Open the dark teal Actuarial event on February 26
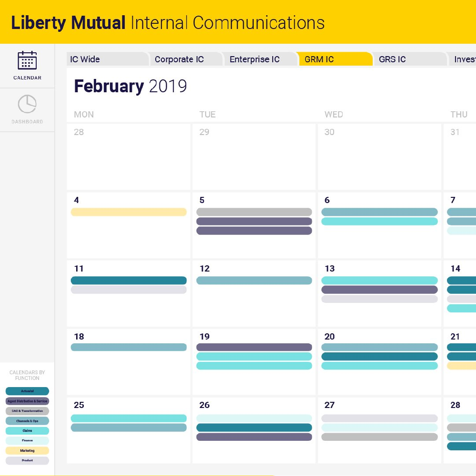Viewport: 476px width, 476px height. pos(254,427)
